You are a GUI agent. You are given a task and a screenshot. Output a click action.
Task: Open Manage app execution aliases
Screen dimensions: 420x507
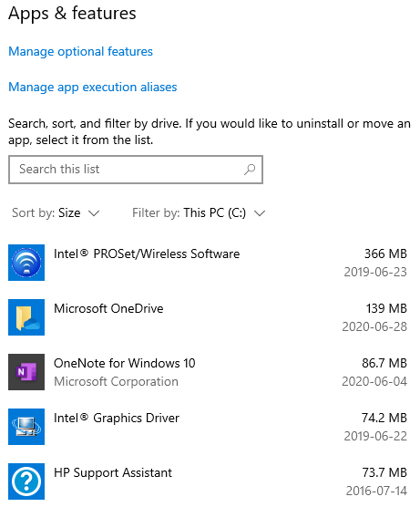click(x=93, y=88)
